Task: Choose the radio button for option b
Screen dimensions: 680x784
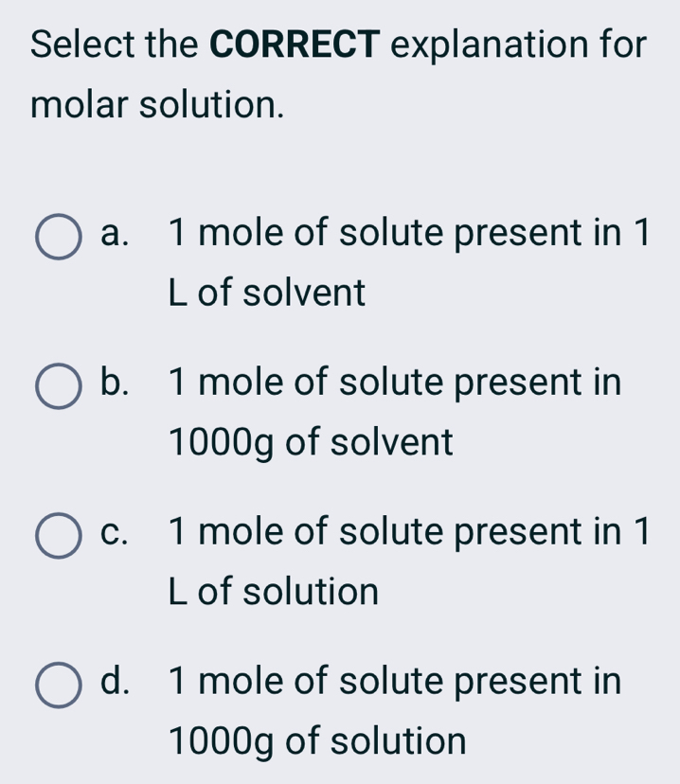Action: click(59, 387)
